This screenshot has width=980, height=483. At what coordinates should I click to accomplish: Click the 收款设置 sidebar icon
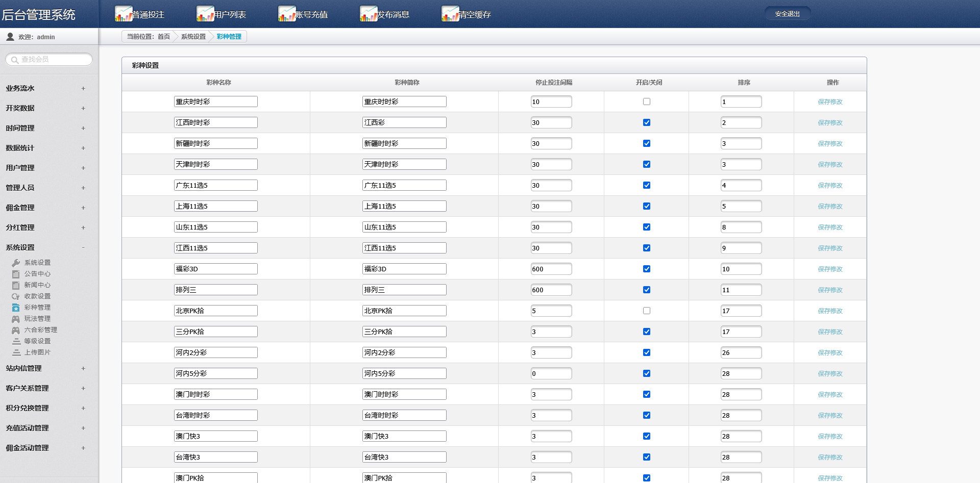point(16,296)
